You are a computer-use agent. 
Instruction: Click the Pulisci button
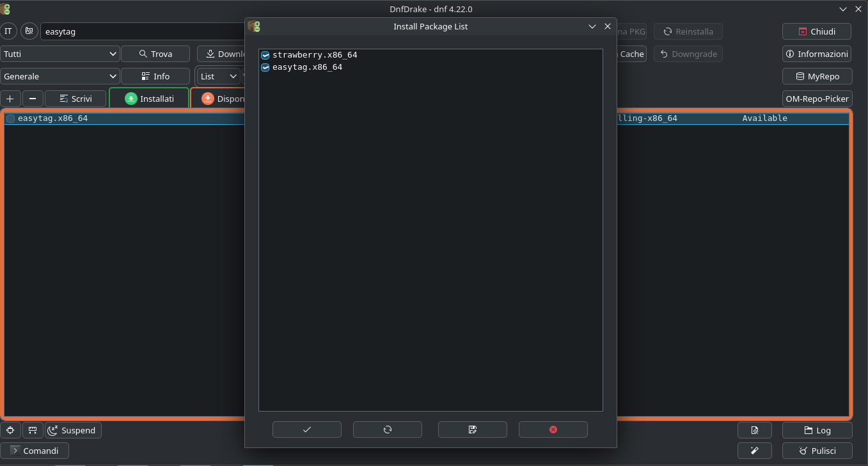coord(817,451)
